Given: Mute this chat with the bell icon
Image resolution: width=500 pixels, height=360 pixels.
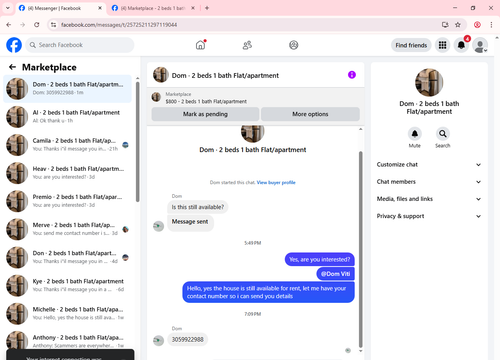Looking at the screenshot, I should (415, 134).
